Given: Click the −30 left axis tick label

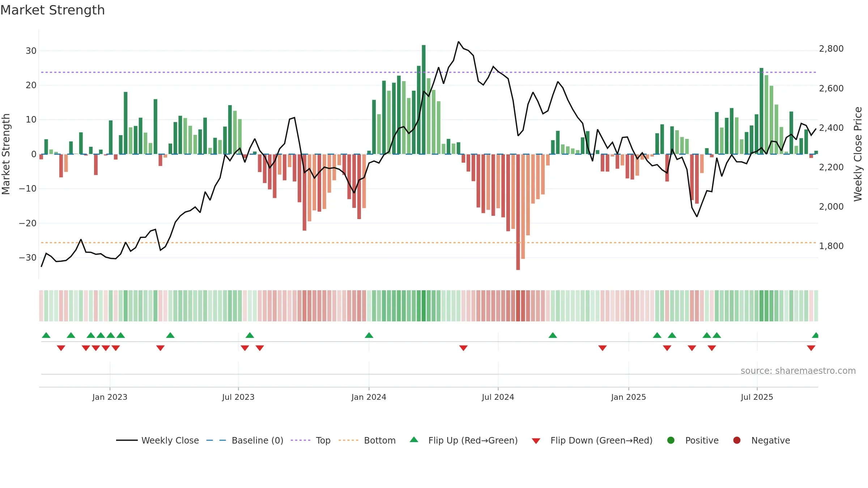Looking at the screenshot, I should point(28,258).
